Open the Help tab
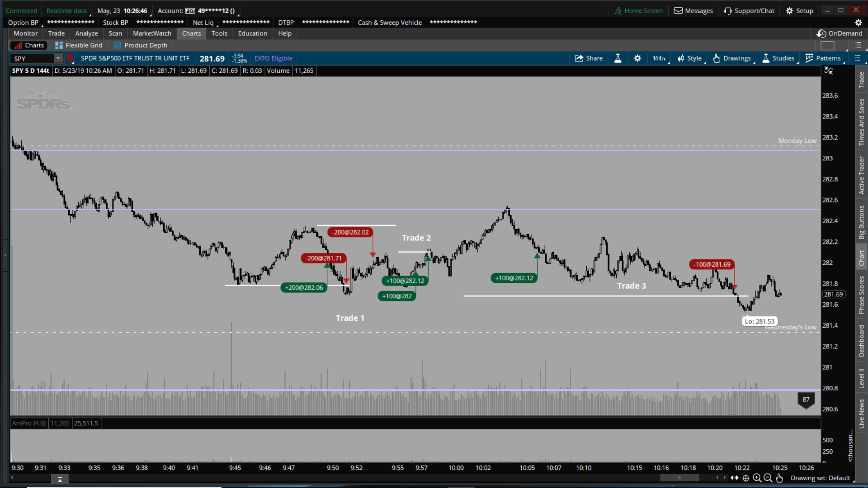The image size is (868, 488). (285, 33)
